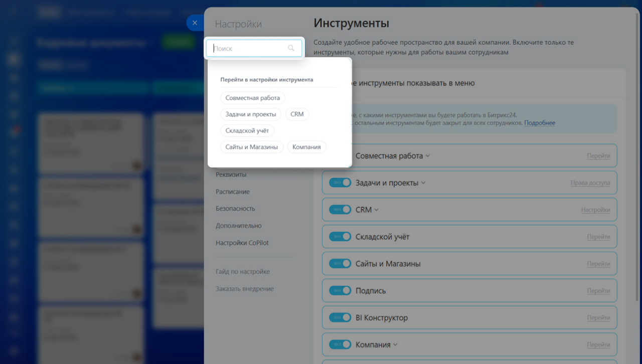Select the Сайты и Магазины search chip

[x=252, y=147]
